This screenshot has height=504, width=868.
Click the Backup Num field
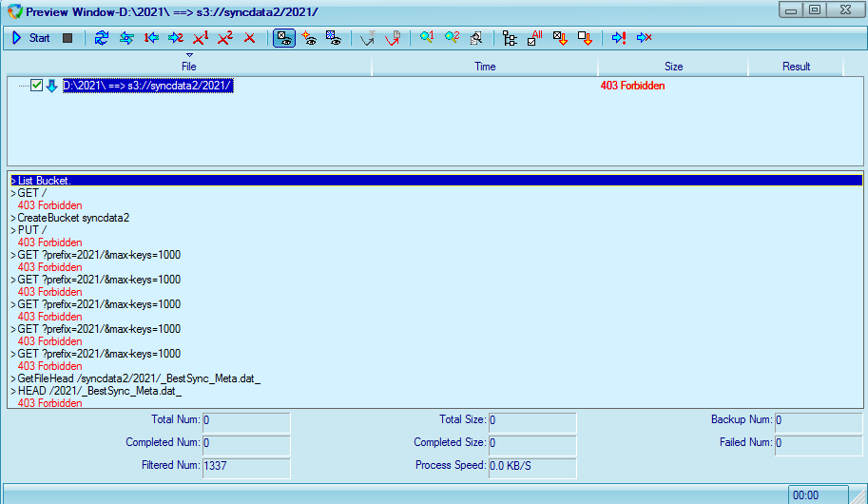coord(819,422)
